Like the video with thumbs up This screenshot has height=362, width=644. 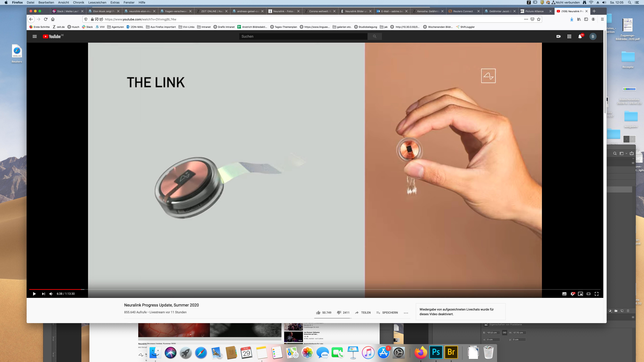pos(318,313)
